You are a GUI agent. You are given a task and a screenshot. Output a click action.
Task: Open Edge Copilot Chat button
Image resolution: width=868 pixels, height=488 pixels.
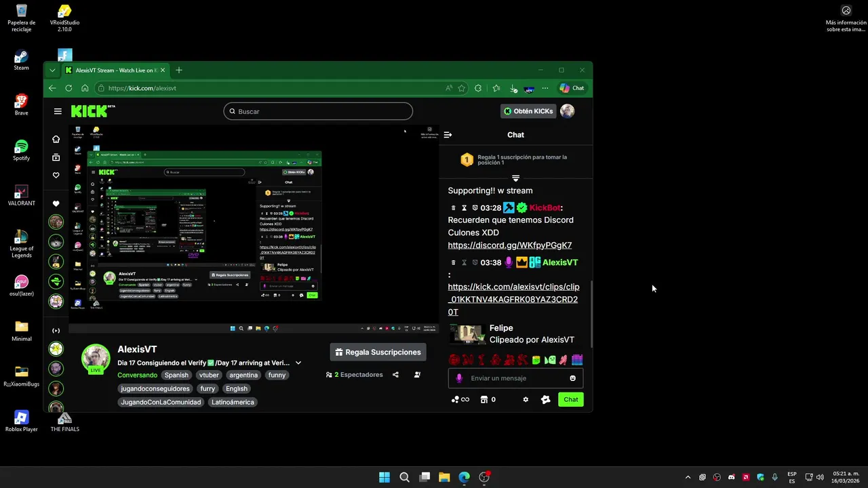(x=572, y=88)
